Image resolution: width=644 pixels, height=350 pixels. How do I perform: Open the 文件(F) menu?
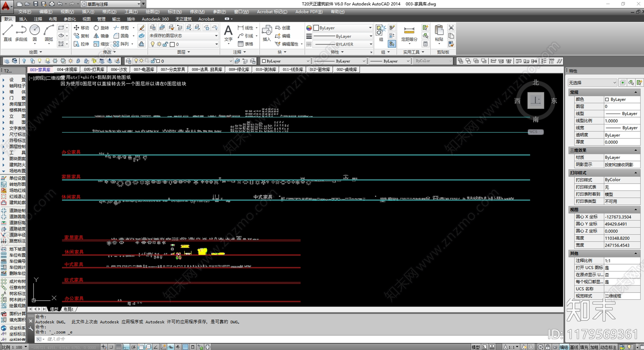[25, 12]
